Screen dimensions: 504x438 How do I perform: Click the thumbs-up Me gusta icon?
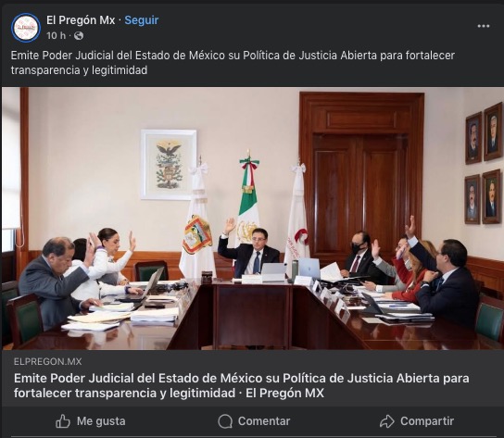point(63,421)
